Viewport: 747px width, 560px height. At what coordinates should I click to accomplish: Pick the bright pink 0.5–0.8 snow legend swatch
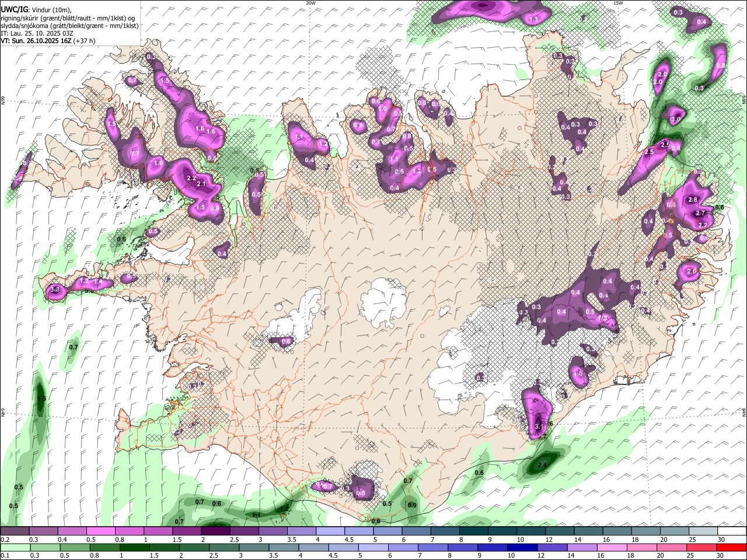point(100,531)
